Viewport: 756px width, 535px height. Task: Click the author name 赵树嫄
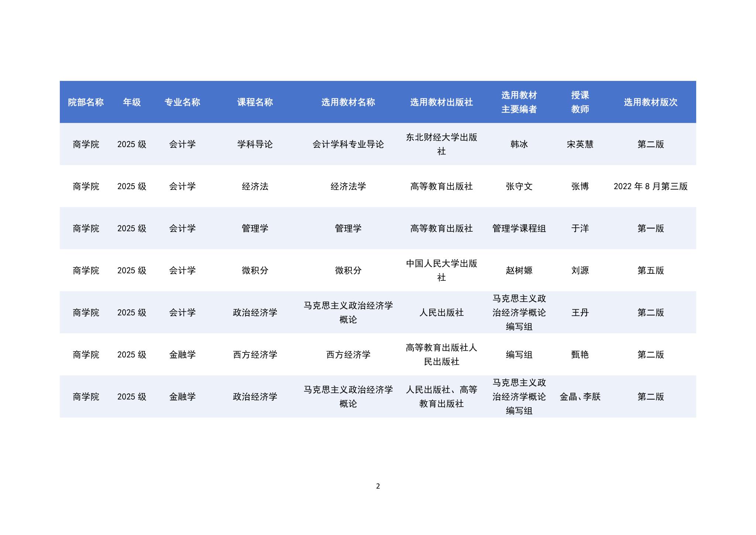point(519,270)
